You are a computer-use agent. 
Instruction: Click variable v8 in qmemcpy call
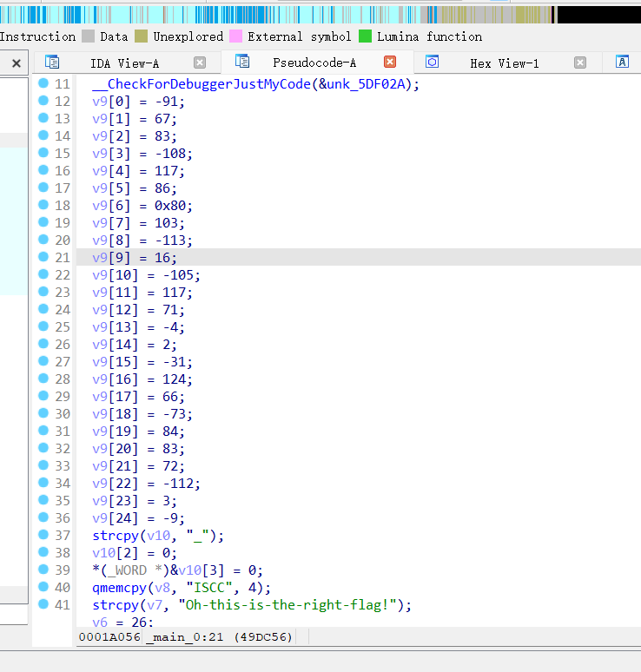tap(162, 588)
